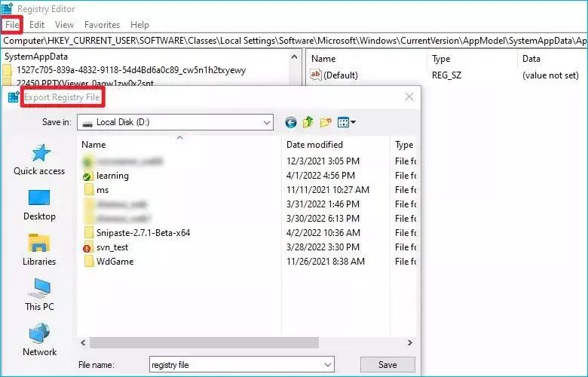Close the Export Registry File dialog
588x377 pixels.
click(x=409, y=97)
